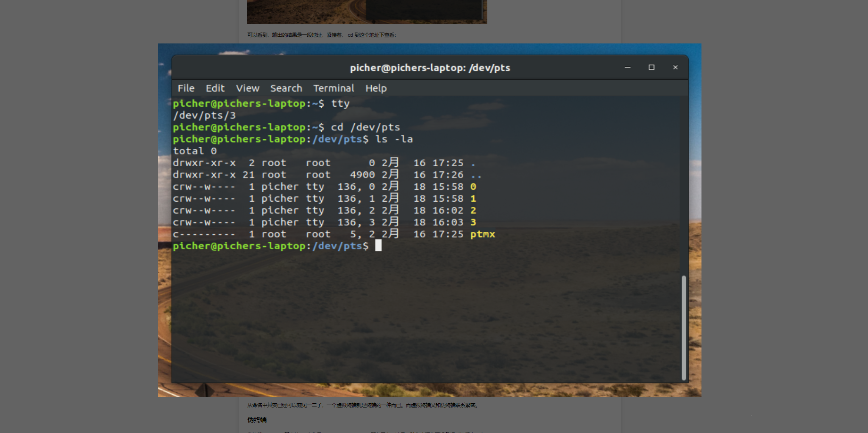Click the '/dev/pts/3' output line
Screen dimensions: 868x433
(x=204, y=115)
